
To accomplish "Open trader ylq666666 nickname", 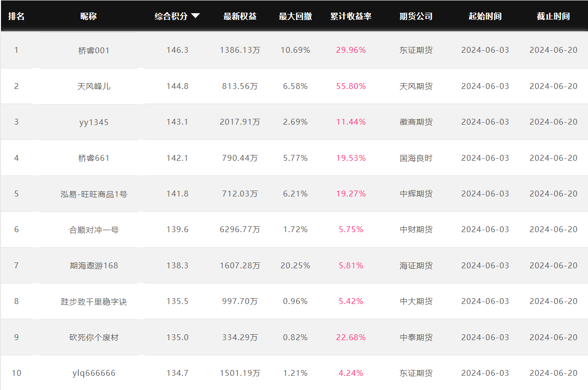I will [x=94, y=373].
